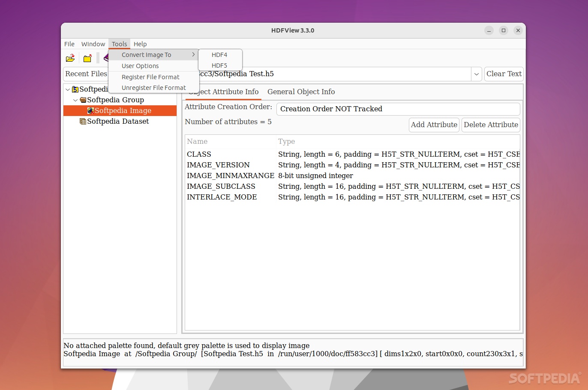Select the INTERLACE_MODE attribute name

222,197
